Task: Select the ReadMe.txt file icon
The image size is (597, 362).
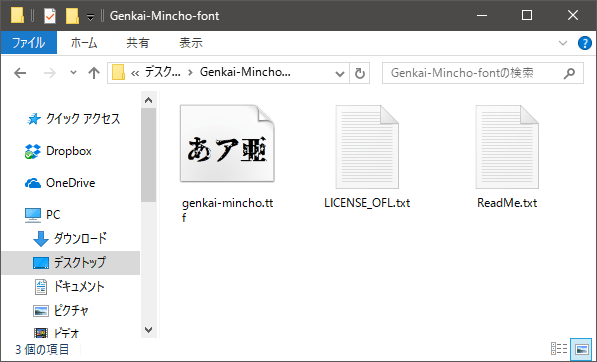Action: click(507, 147)
